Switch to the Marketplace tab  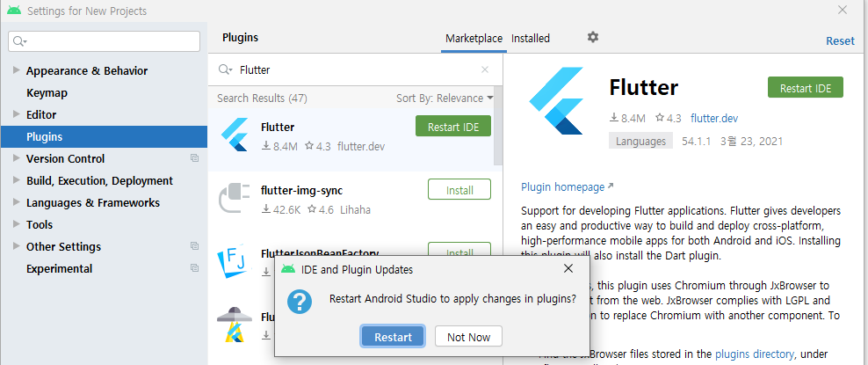[x=474, y=38]
